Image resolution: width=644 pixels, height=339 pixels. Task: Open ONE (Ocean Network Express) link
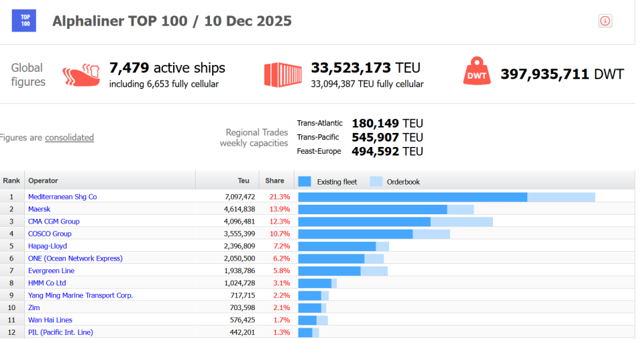[x=75, y=258]
